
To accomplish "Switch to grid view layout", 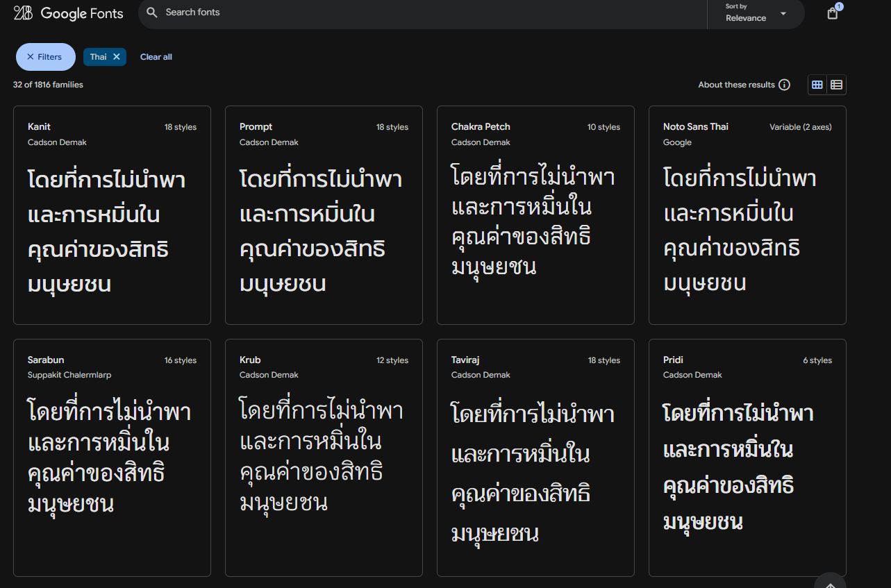I will [x=817, y=85].
